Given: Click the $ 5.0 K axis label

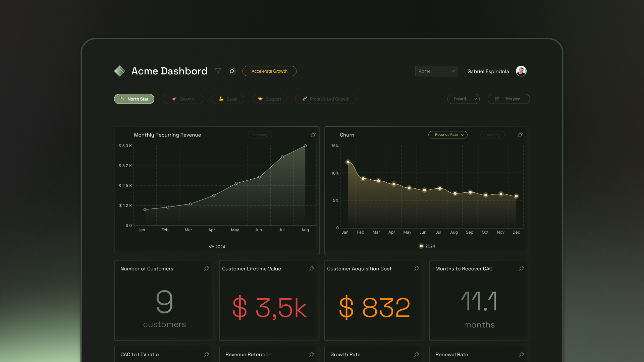Looking at the screenshot, I should [x=125, y=146].
